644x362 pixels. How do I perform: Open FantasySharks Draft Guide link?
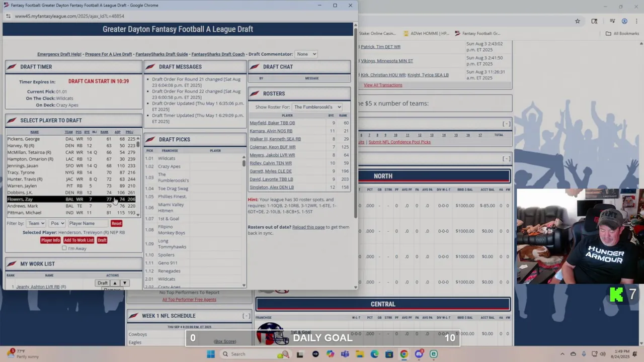tap(162, 54)
